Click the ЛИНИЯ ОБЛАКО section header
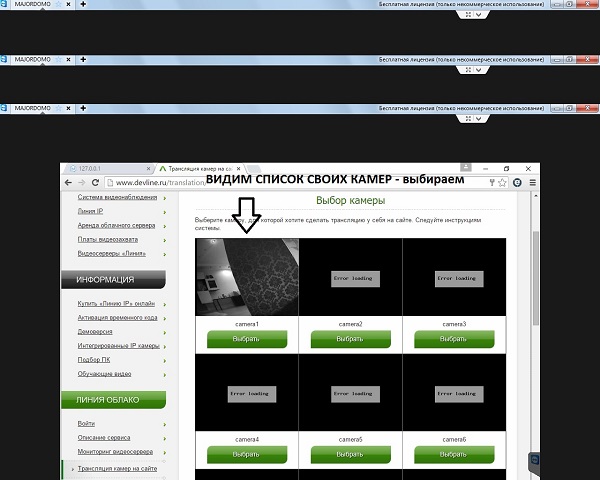Screen dimensions: 600x480 [113, 400]
